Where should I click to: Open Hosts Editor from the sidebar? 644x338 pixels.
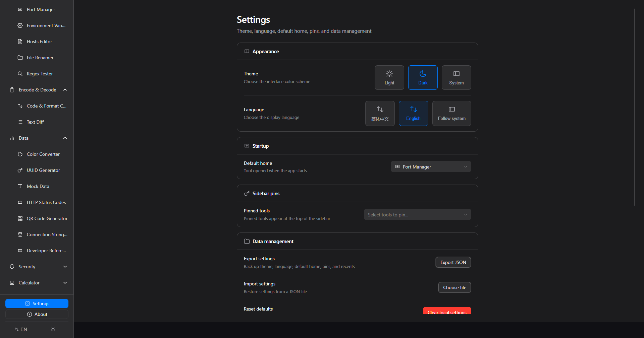37,42
